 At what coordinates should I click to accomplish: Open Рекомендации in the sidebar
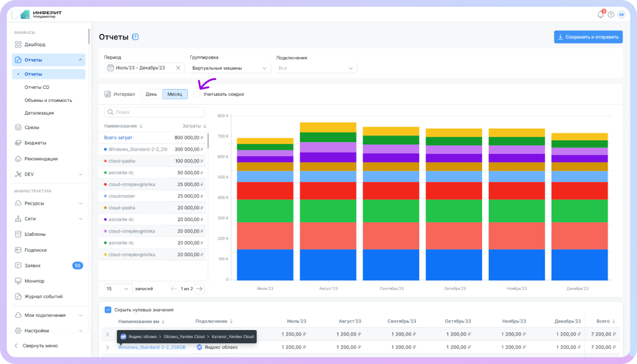point(41,158)
